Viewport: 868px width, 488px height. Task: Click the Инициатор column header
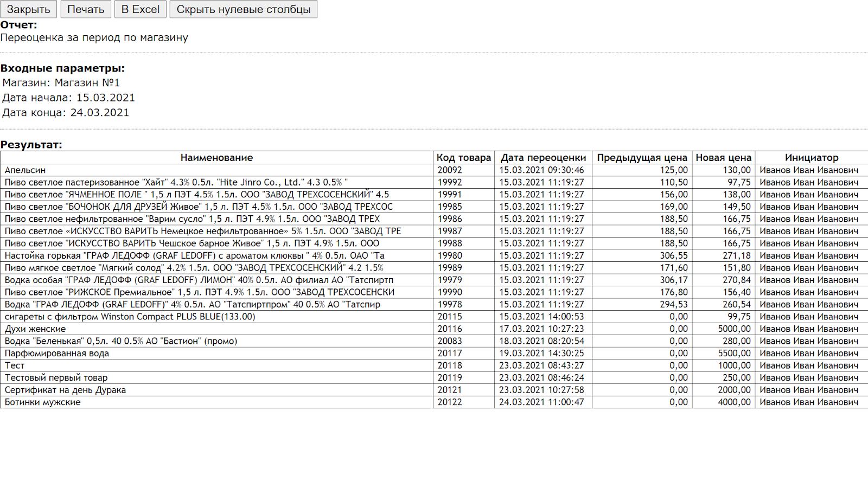[811, 158]
